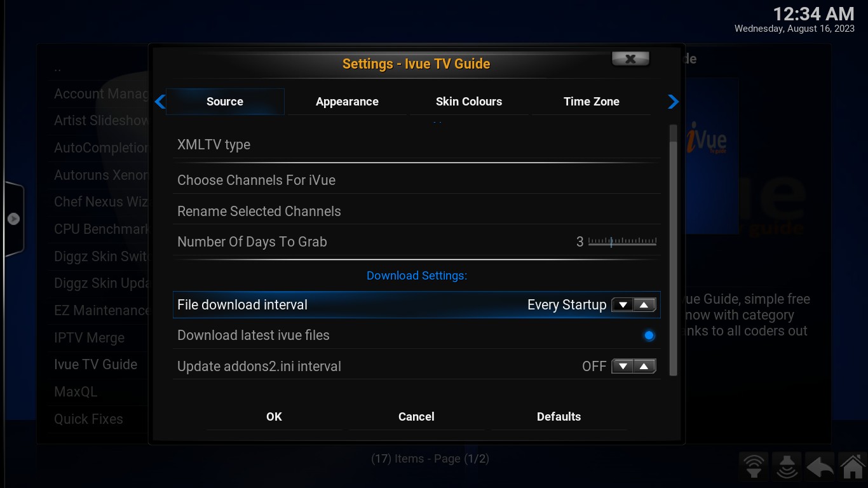Click the home icon at bottom right
The height and width of the screenshot is (488, 868).
[852, 467]
